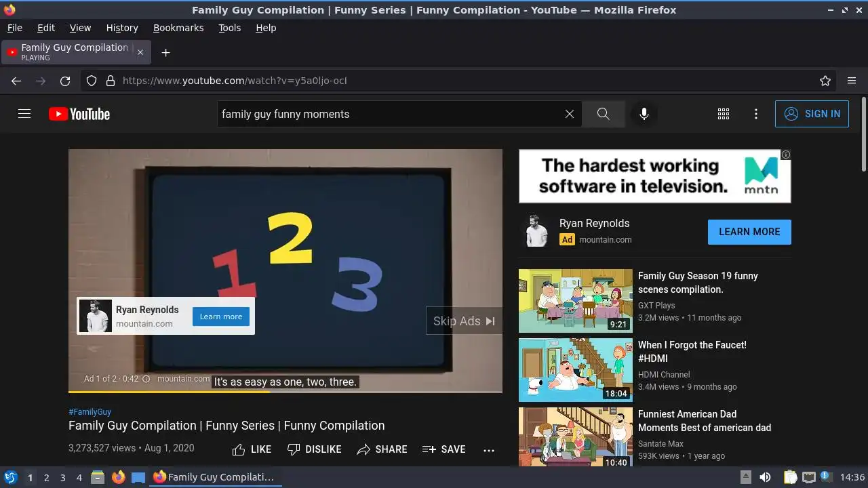This screenshot has width=868, height=488.
Task: Click the ad info icon near timer
Action: coord(146,379)
